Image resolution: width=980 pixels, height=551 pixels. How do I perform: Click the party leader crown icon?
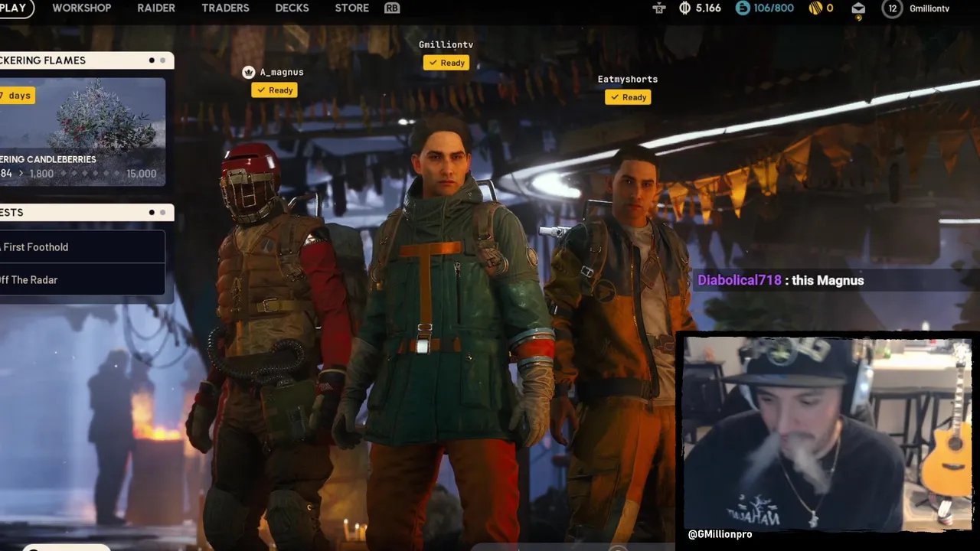(x=248, y=72)
